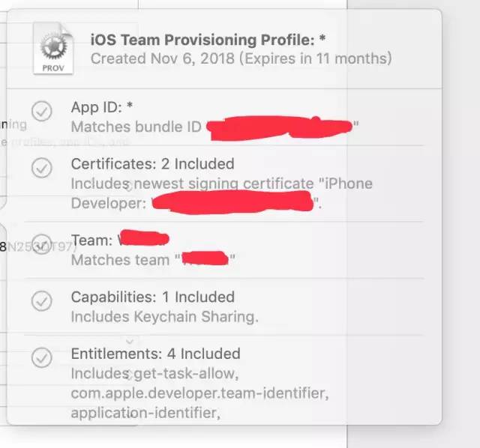Click the 'Matches team' description line

pyautogui.click(x=120, y=260)
